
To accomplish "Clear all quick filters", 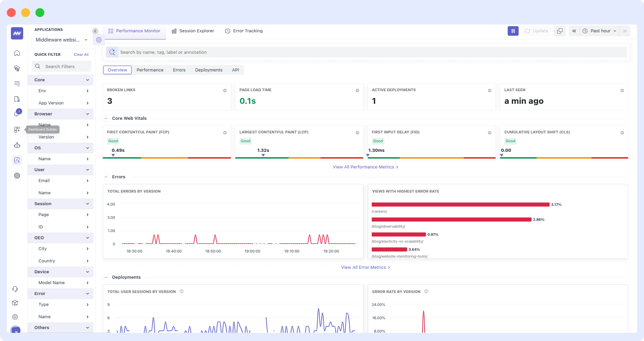I will coord(81,54).
